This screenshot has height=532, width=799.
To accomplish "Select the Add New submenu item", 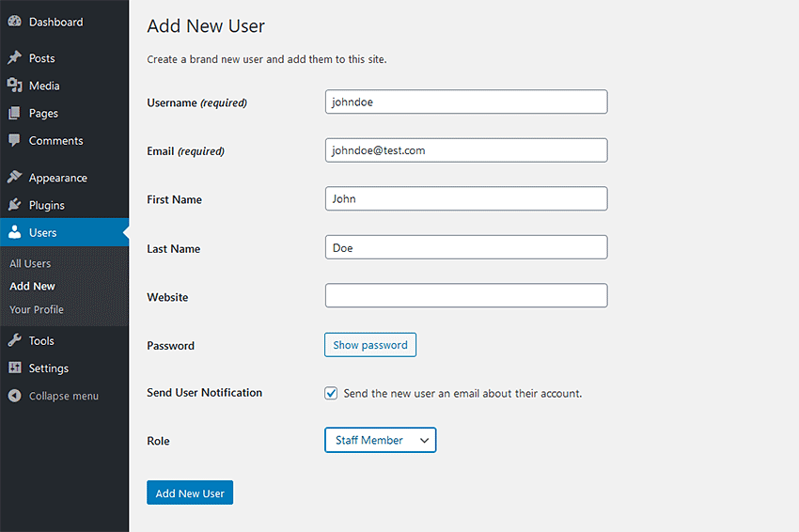I will pyautogui.click(x=32, y=287).
